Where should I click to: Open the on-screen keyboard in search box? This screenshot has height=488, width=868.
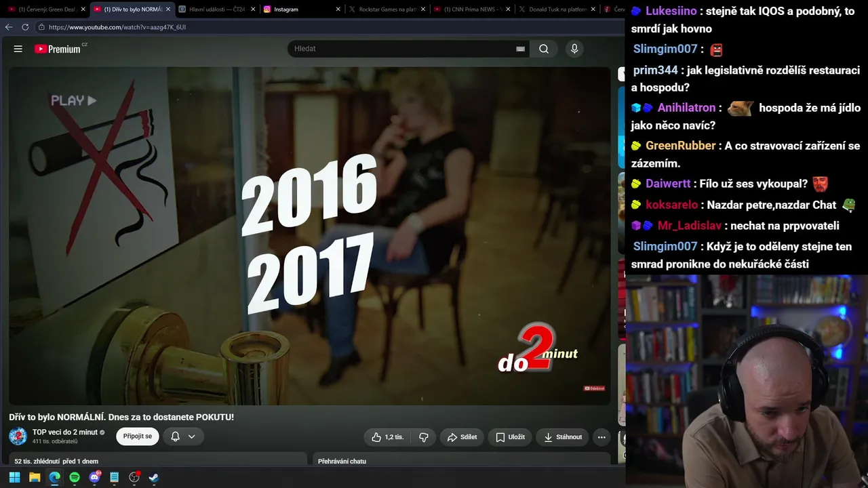[x=521, y=49]
